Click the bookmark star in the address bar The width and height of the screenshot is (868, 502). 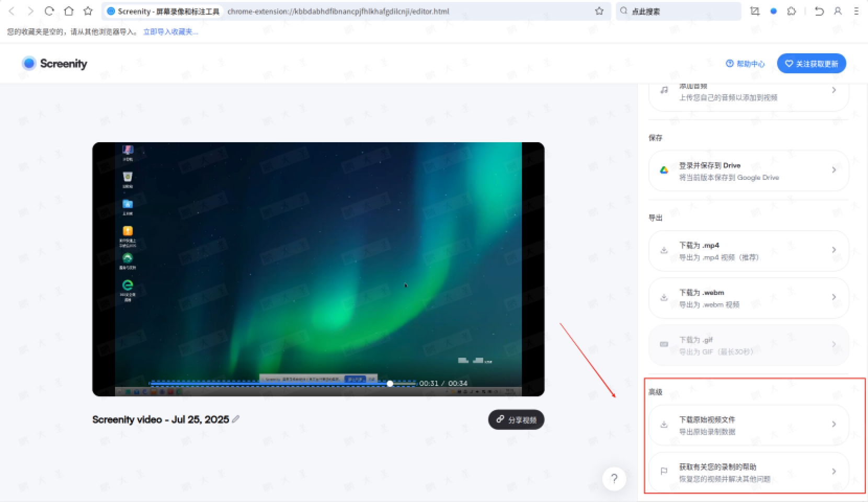(x=599, y=11)
